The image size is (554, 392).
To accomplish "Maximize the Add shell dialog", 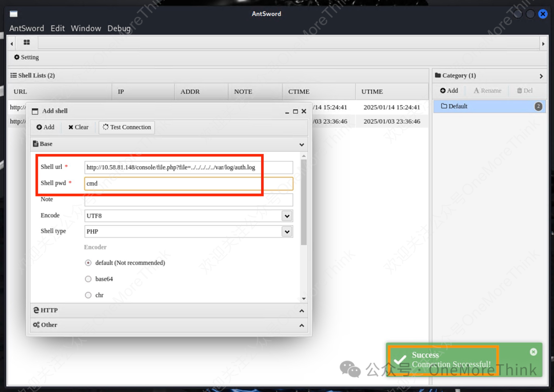I will (295, 112).
